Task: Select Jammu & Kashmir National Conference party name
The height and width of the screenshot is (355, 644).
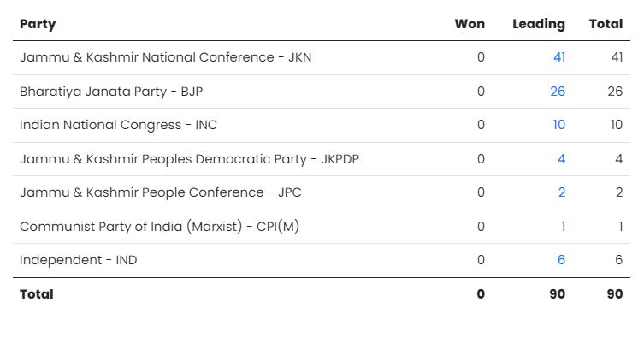Action: pos(165,57)
